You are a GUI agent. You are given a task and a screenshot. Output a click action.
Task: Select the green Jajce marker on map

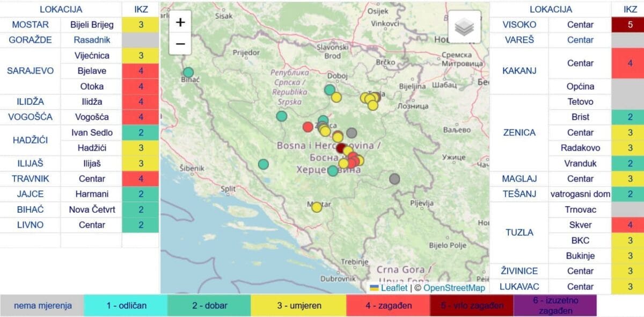pyautogui.click(x=282, y=116)
